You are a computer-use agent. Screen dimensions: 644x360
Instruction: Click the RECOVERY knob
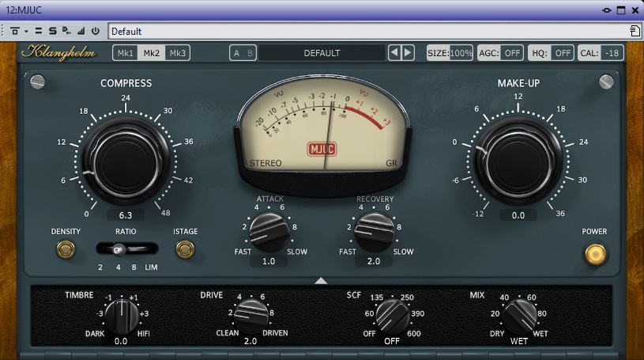374,232
